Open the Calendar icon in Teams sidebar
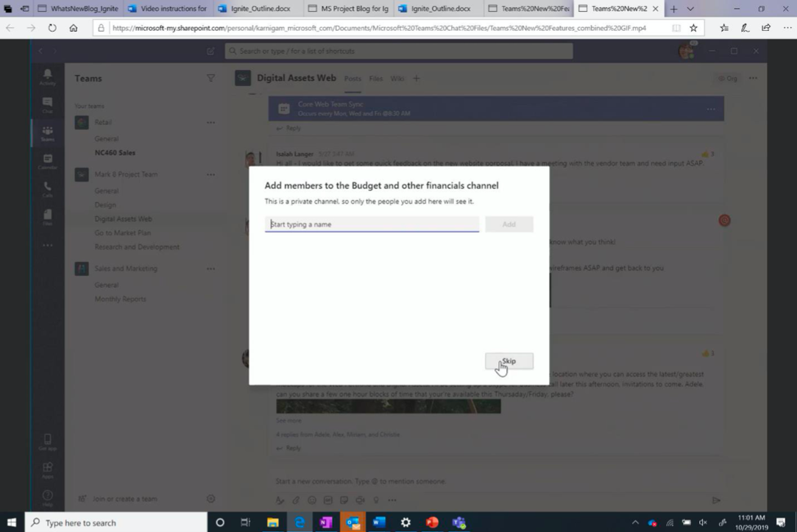Viewport: 797px width, 532px height. pyautogui.click(x=47, y=162)
